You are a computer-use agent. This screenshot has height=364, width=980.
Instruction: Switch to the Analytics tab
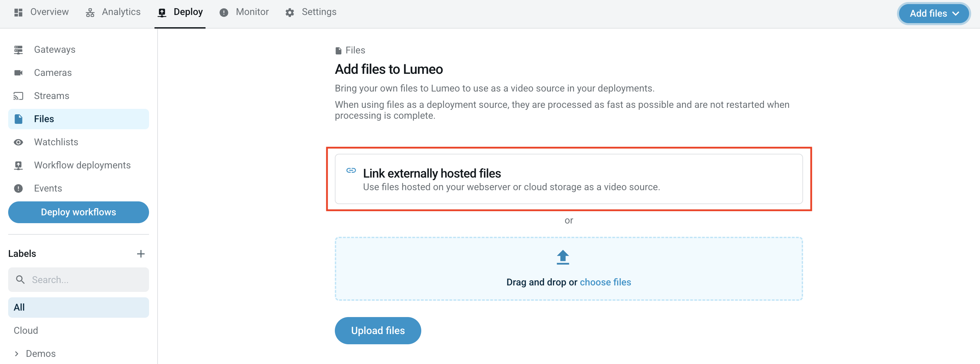113,12
